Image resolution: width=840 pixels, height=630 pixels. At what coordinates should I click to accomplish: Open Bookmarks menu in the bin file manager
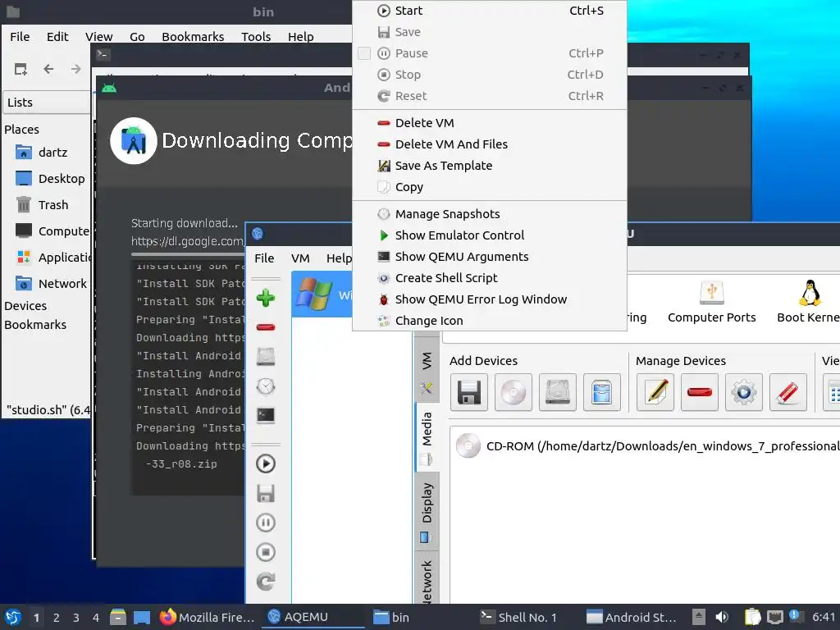click(x=193, y=37)
